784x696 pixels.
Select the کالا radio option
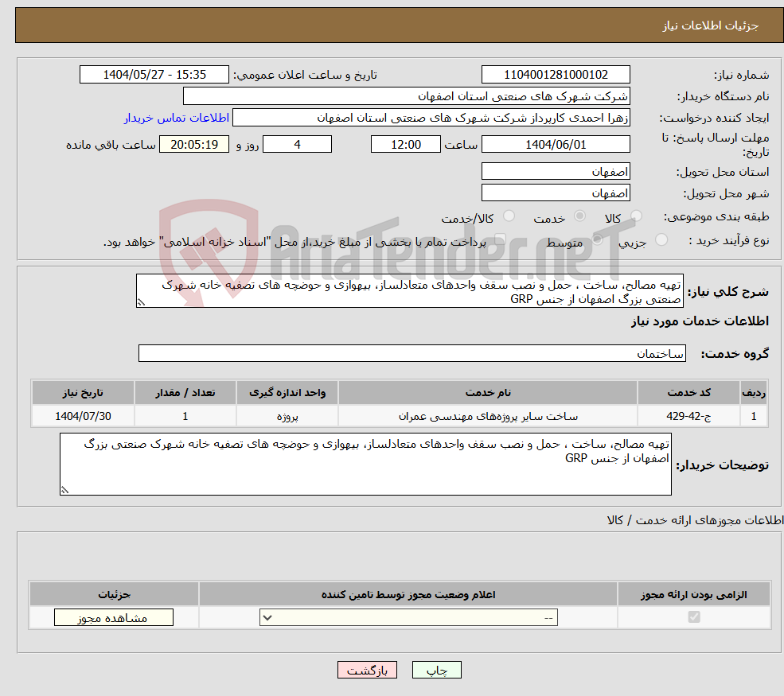click(x=636, y=216)
